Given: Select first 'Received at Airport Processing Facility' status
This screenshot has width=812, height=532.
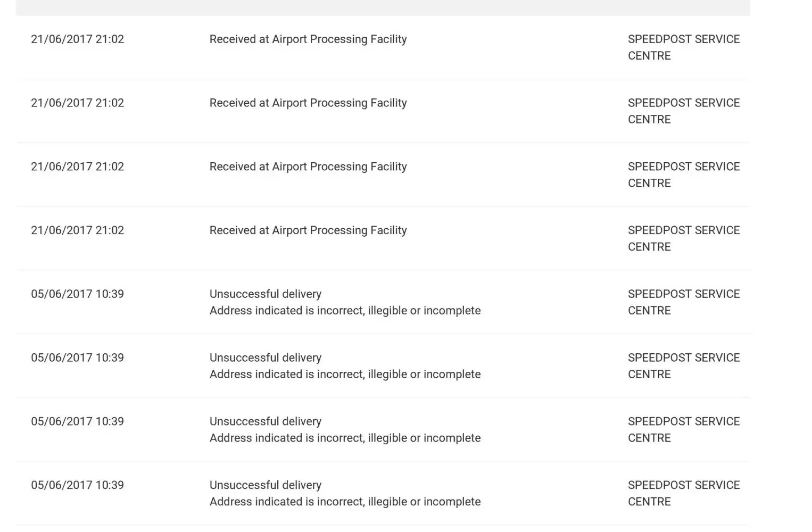Looking at the screenshot, I should click(x=308, y=39).
